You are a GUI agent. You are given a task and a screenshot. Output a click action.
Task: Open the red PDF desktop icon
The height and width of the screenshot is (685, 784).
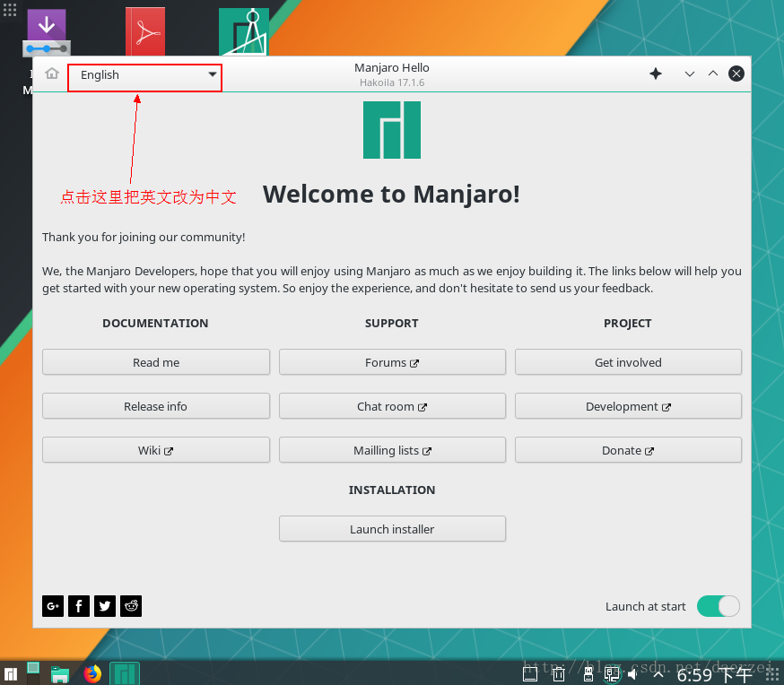(x=145, y=31)
